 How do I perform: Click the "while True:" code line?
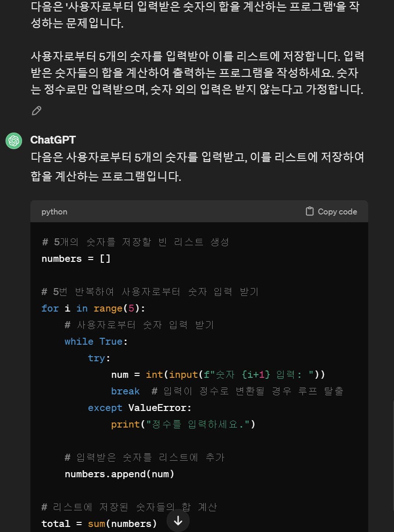point(96,341)
